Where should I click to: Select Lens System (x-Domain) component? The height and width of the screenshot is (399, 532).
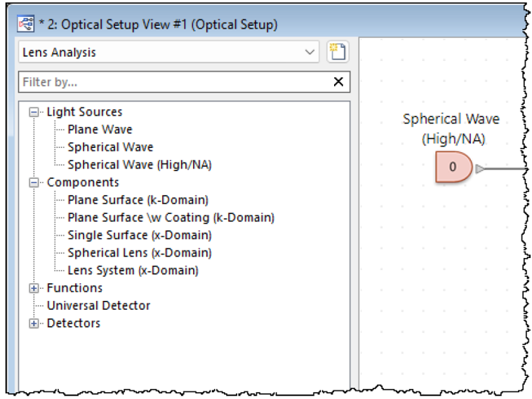coord(133,271)
